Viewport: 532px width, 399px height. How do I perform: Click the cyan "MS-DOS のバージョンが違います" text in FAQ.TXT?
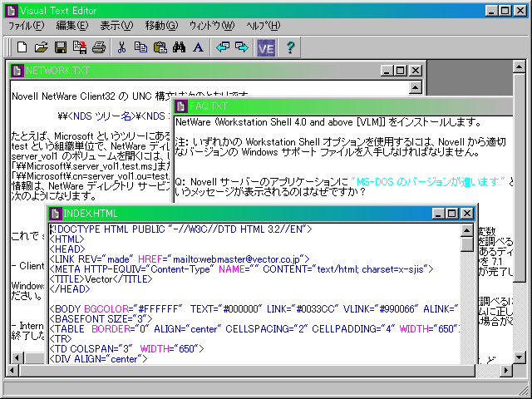click(428, 182)
